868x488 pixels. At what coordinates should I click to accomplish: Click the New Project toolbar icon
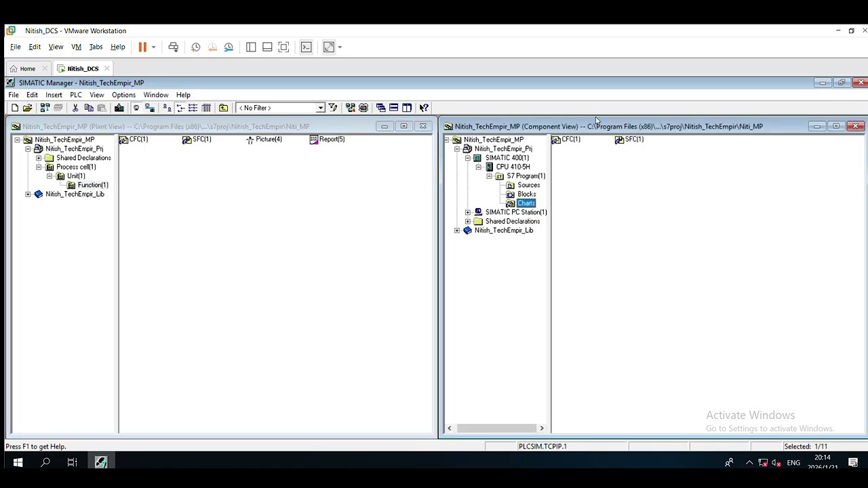14,108
